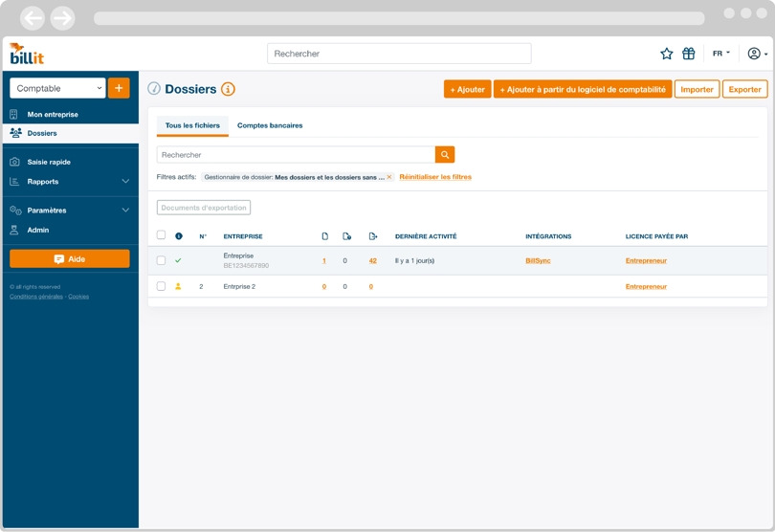Click the orange plus button beside Comptable
This screenshot has width=775, height=532.
coord(119,88)
